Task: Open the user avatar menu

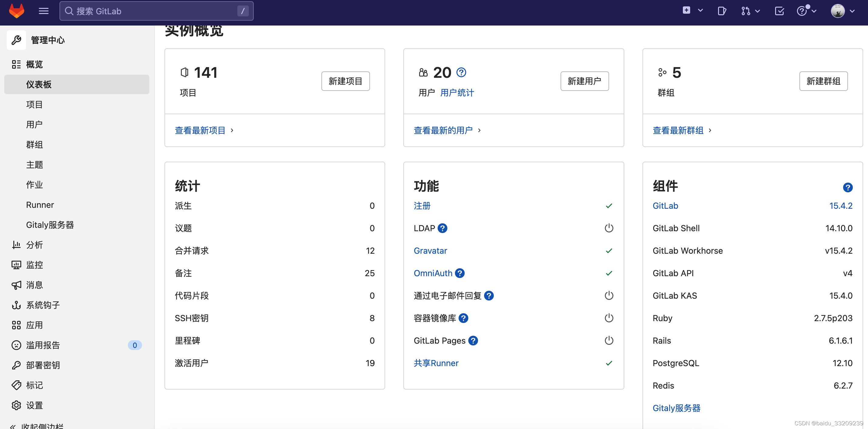Action: [843, 11]
